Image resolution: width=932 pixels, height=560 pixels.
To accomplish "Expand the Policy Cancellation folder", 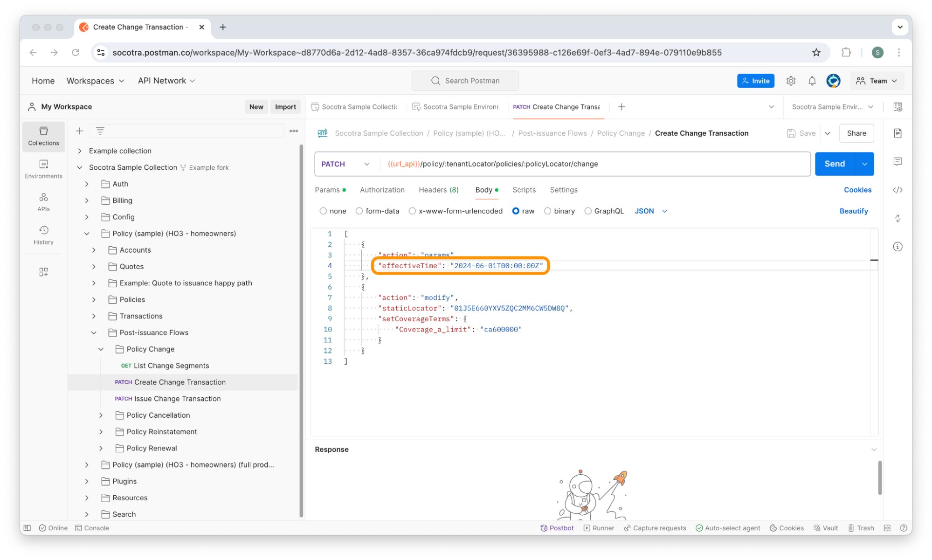I will coord(101,415).
